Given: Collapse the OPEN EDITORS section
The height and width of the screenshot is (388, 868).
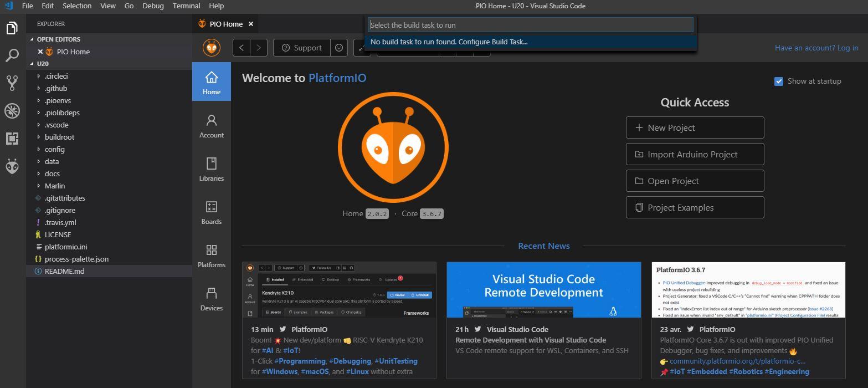Looking at the screenshot, I should pos(58,39).
